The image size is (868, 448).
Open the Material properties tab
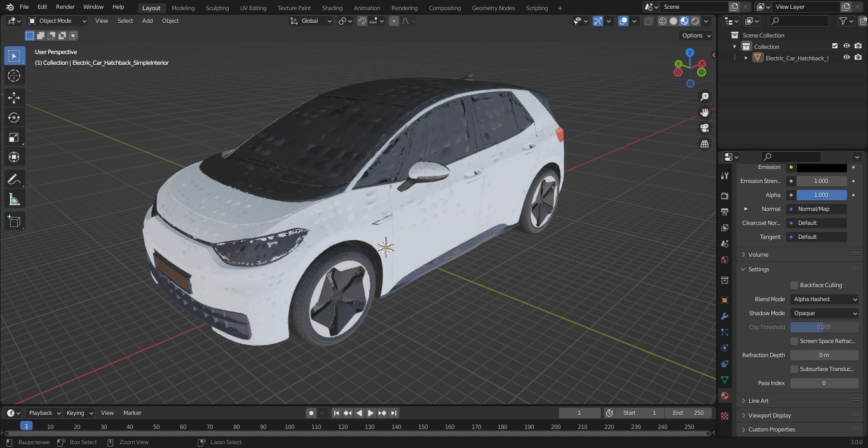(724, 396)
